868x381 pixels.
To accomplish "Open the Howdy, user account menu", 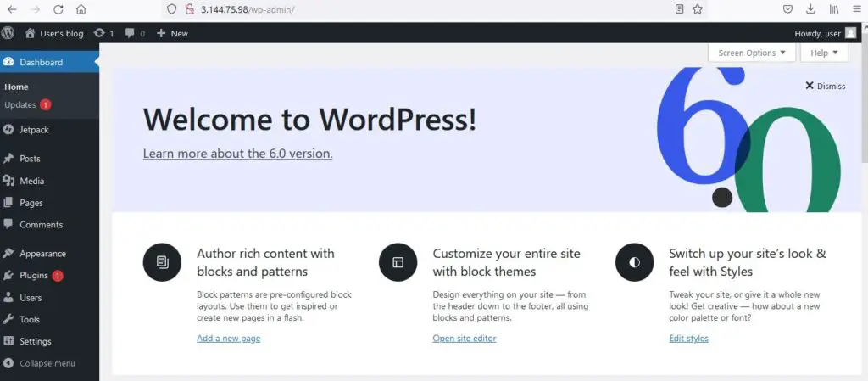I will [x=826, y=33].
